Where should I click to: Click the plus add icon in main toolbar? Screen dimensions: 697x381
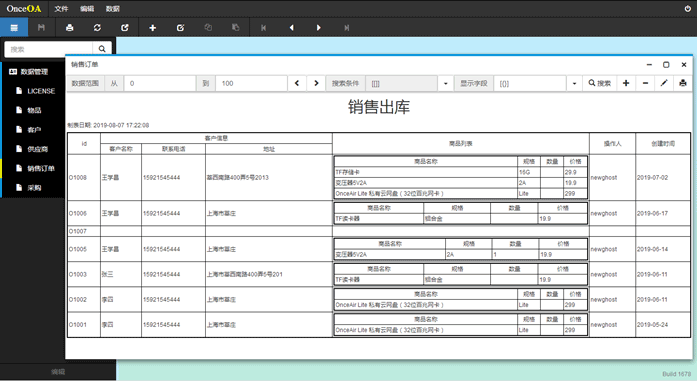[x=152, y=28]
